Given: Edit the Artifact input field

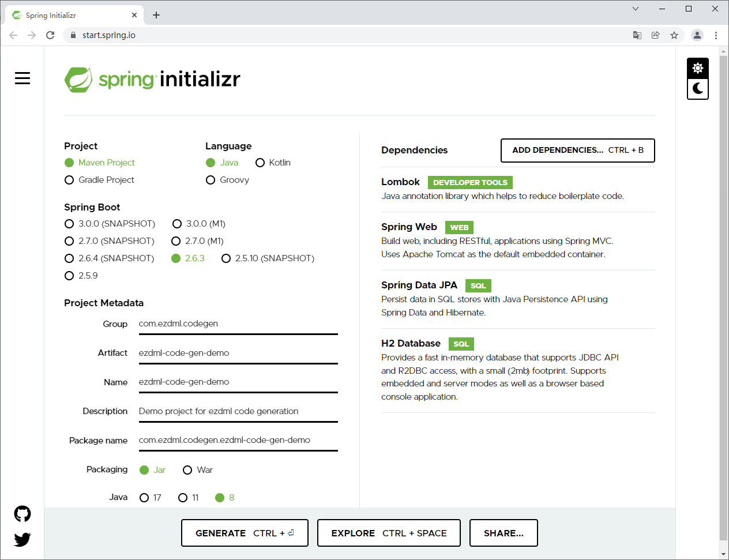Looking at the screenshot, I should coord(238,354).
